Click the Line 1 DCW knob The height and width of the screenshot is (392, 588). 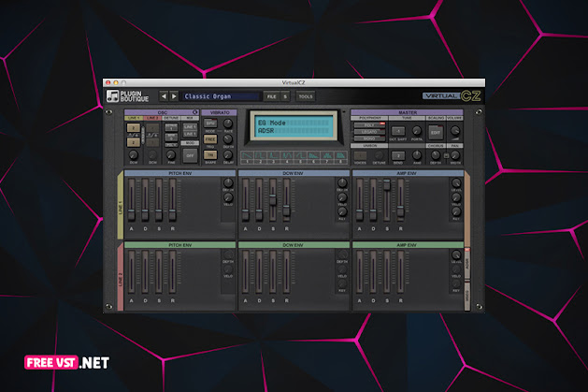133,155
